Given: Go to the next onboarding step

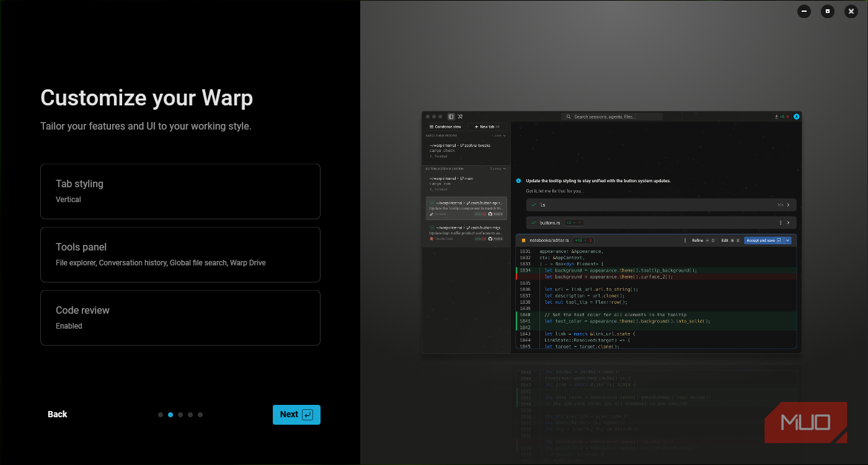Looking at the screenshot, I should coord(296,415).
